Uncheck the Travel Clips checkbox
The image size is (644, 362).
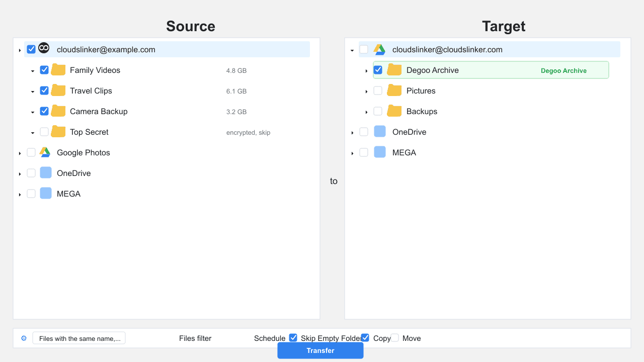[x=44, y=90]
